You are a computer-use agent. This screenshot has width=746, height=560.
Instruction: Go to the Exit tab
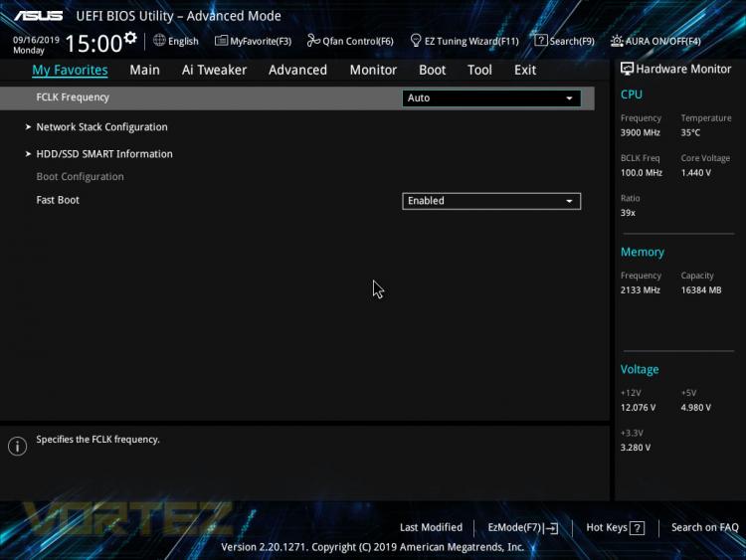525,70
